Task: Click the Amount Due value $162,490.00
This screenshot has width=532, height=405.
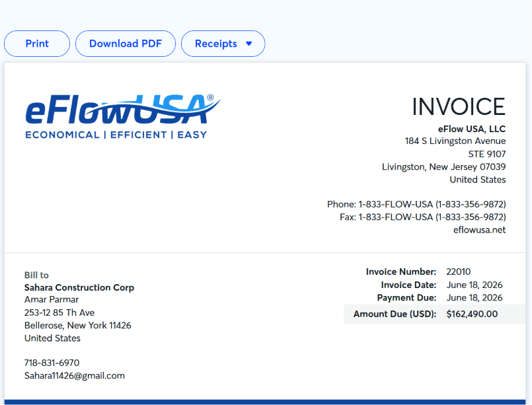Action: [472, 314]
